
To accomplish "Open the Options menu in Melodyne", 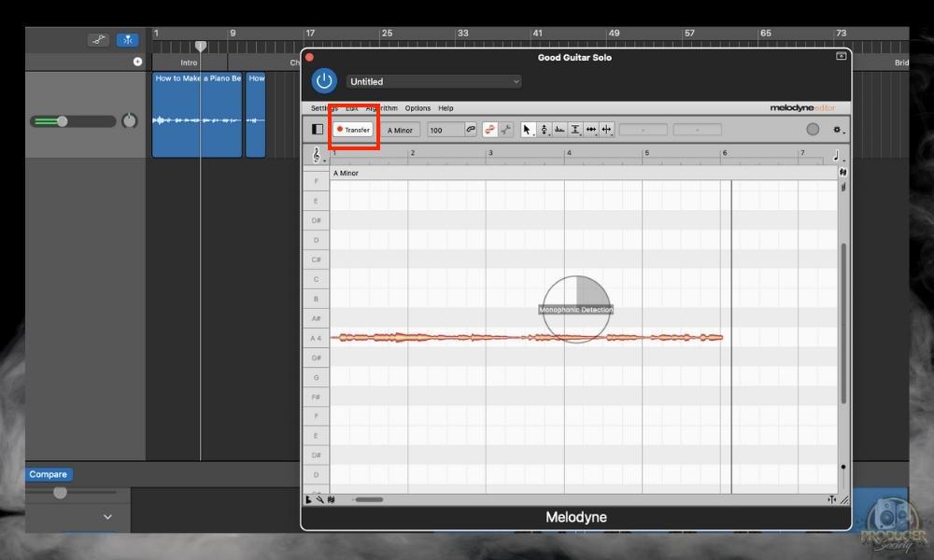I will coord(417,108).
